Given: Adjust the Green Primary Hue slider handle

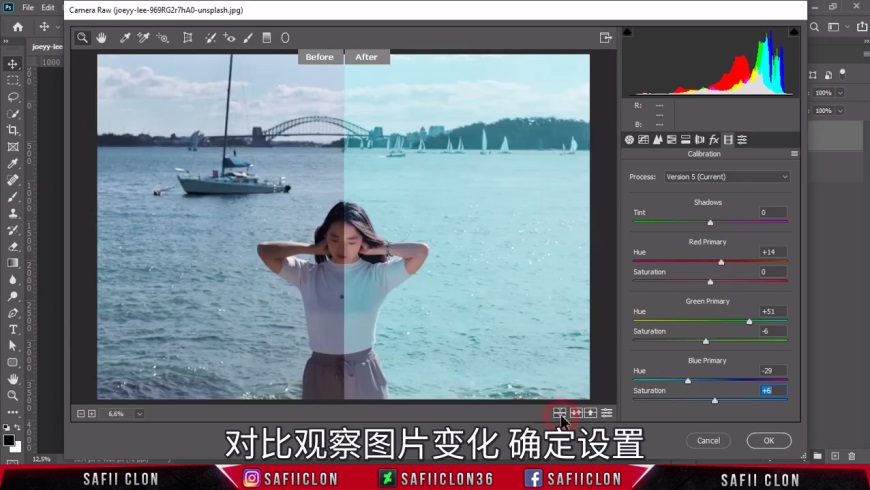Looking at the screenshot, I should tap(750, 321).
